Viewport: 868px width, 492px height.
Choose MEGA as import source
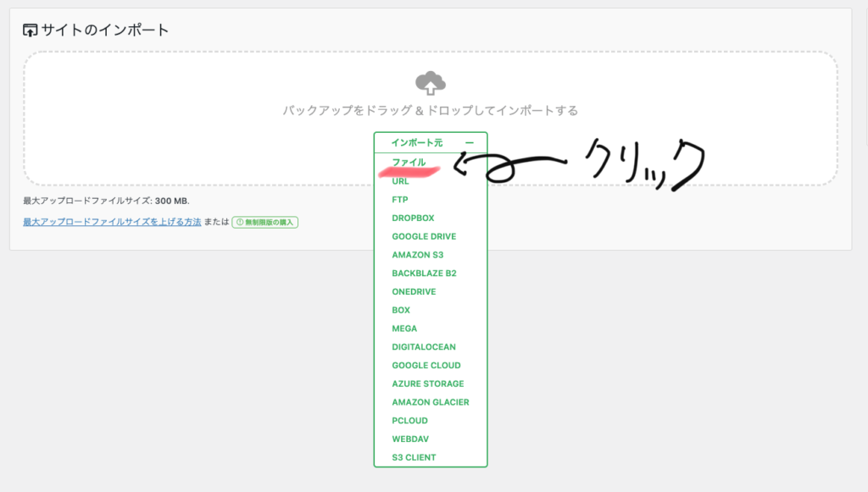404,329
